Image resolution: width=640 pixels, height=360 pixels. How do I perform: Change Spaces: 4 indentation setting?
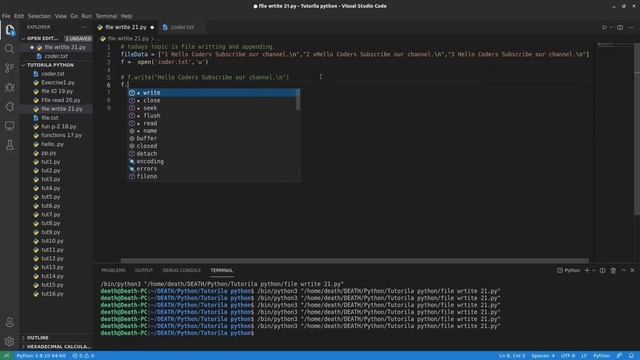pyautogui.click(x=543, y=356)
